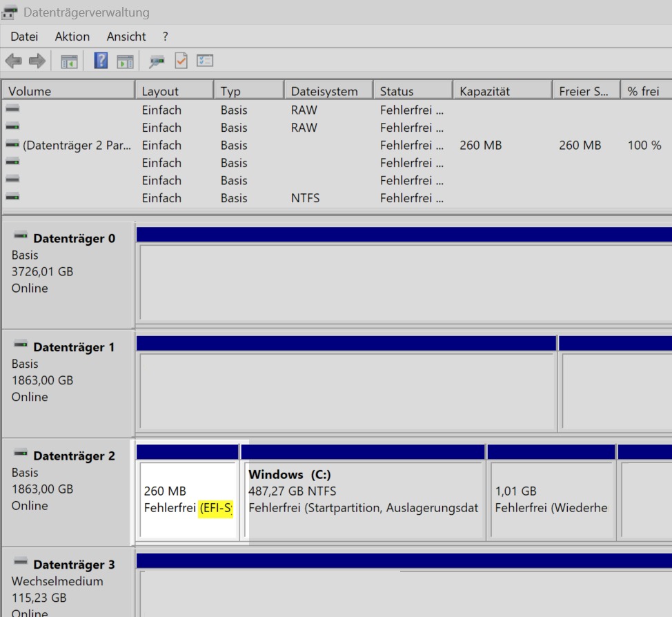This screenshot has height=617, width=672.
Task: Toggle the console tree pane icon
Action: pos(69,61)
